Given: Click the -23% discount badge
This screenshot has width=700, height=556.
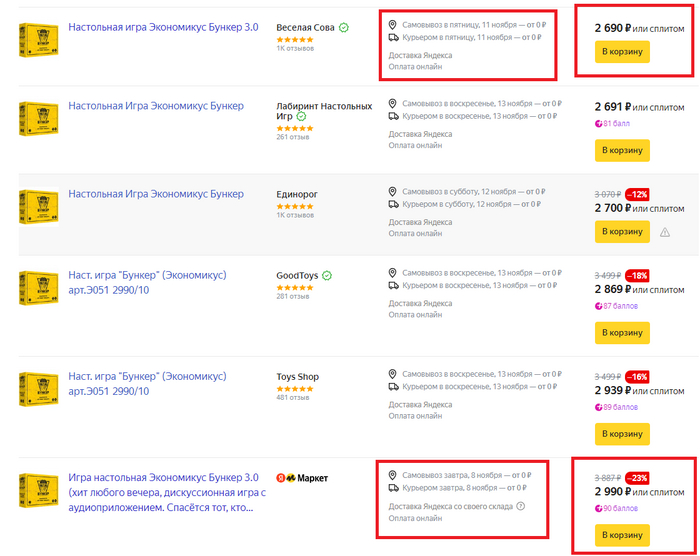Looking at the screenshot, I should [638, 478].
